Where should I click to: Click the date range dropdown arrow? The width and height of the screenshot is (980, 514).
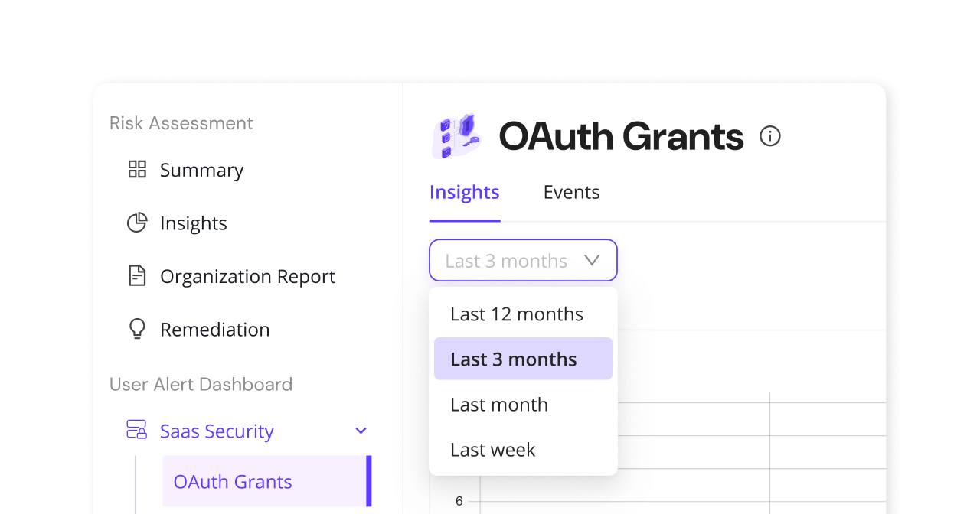click(x=592, y=261)
